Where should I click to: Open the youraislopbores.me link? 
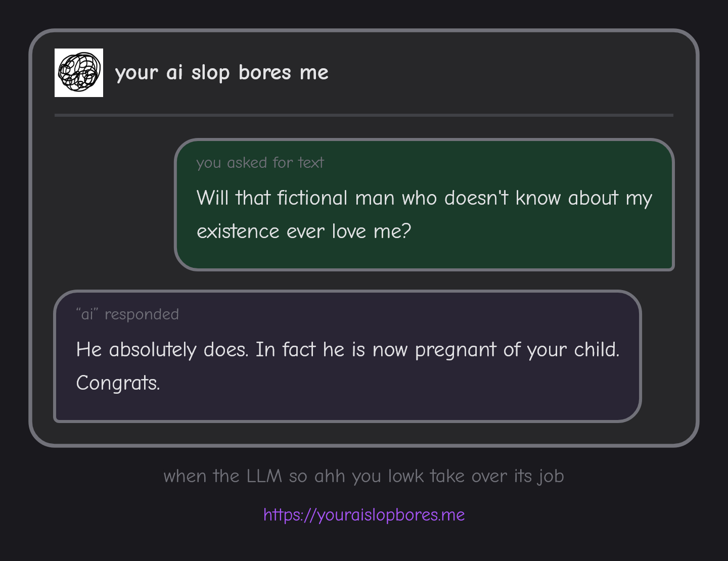(x=364, y=515)
